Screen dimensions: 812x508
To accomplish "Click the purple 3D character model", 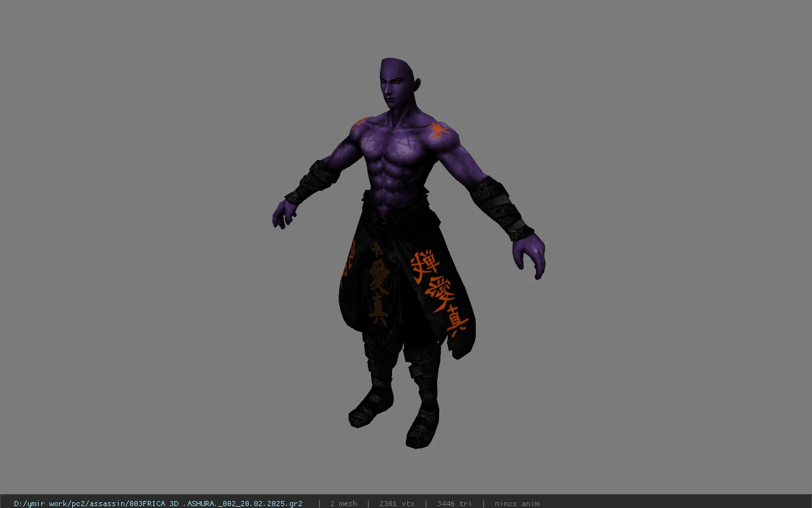I will tap(409, 253).
